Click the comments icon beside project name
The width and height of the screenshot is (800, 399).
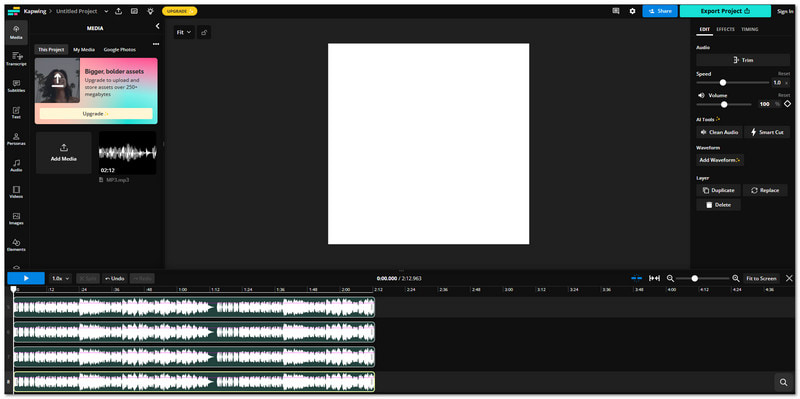134,11
